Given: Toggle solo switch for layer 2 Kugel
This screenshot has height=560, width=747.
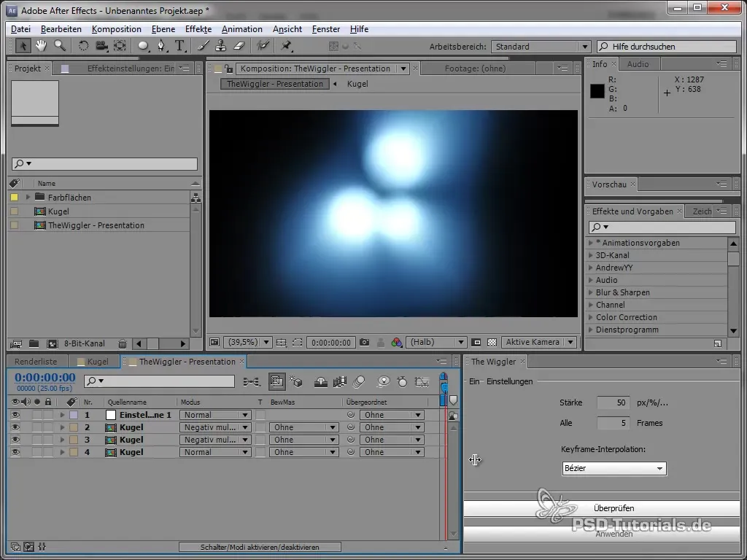Looking at the screenshot, I should click(x=36, y=427).
